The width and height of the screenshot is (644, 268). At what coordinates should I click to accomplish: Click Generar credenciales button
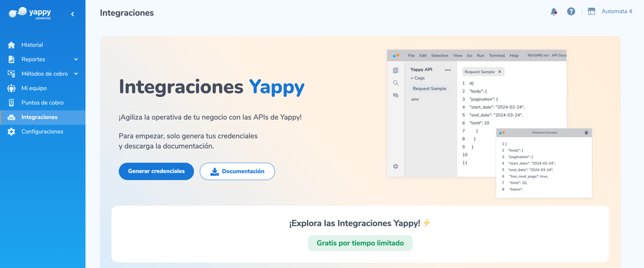coord(156,171)
